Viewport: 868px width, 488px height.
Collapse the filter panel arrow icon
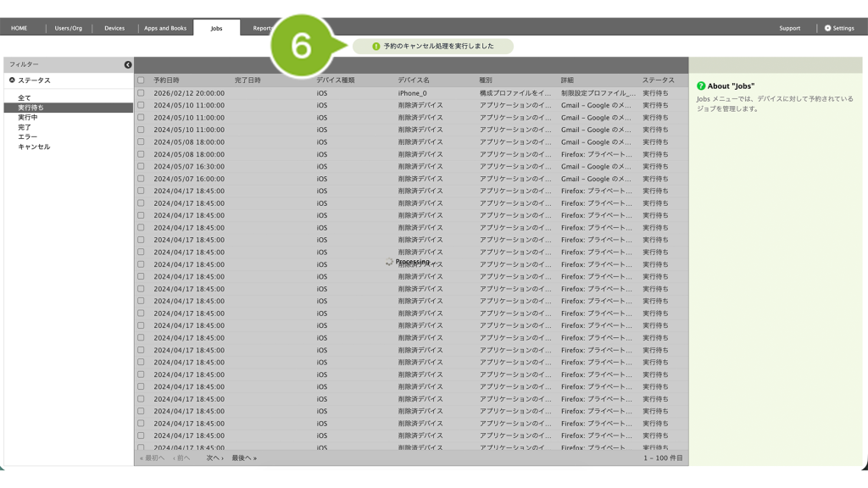coord(128,64)
